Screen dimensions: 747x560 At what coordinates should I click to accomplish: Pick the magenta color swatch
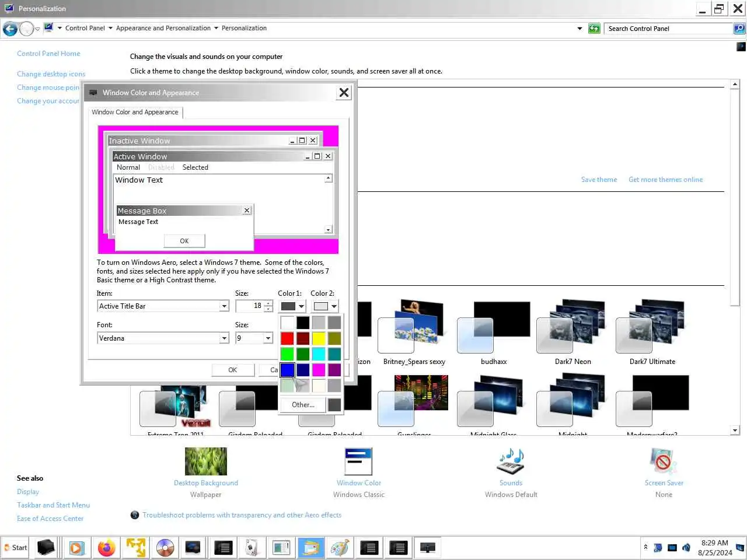tap(319, 370)
